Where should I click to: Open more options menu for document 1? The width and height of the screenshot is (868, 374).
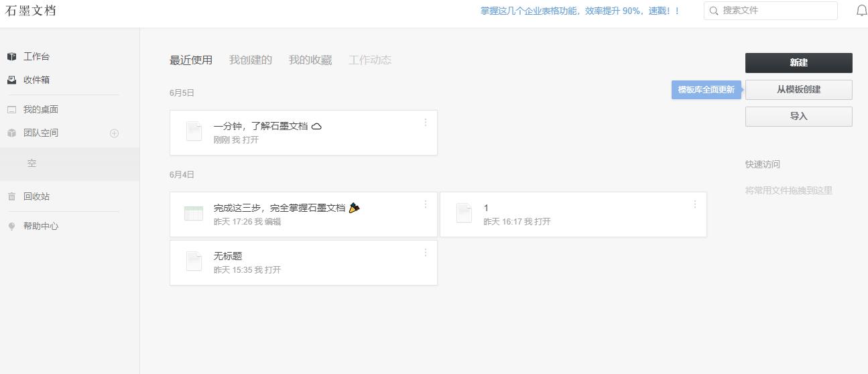click(695, 204)
